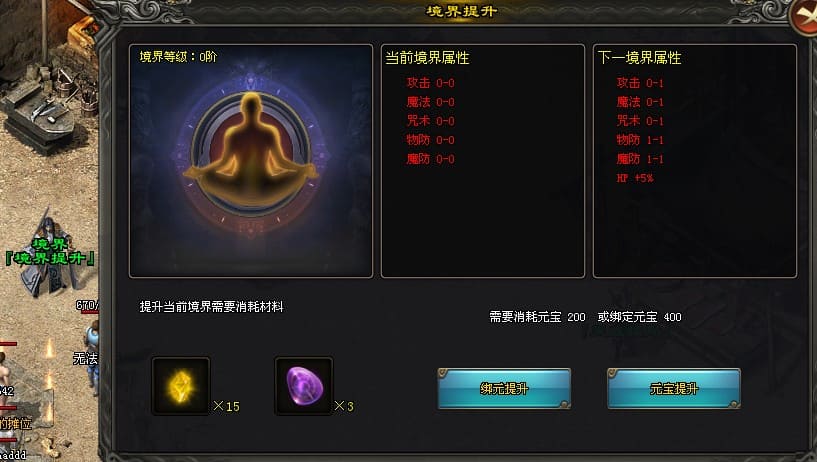Click the 绑元提升 button
Image resolution: width=817 pixels, height=462 pixels.
pos(504,389)
